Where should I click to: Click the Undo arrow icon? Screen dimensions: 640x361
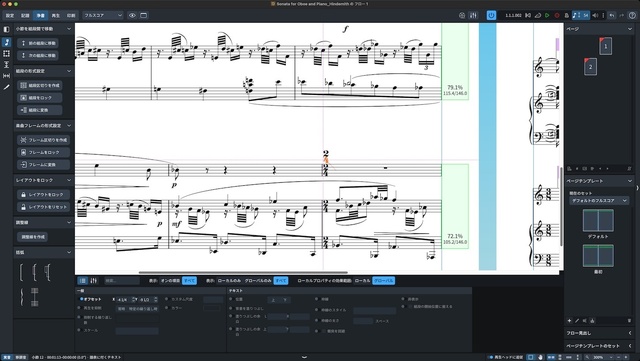[611, 16]
